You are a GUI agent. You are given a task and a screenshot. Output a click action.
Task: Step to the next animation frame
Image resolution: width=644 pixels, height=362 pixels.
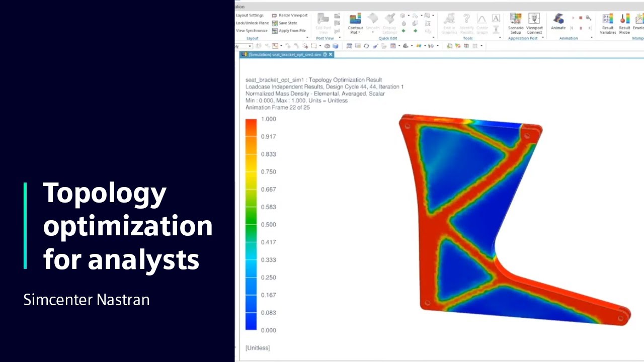point(590,28)
